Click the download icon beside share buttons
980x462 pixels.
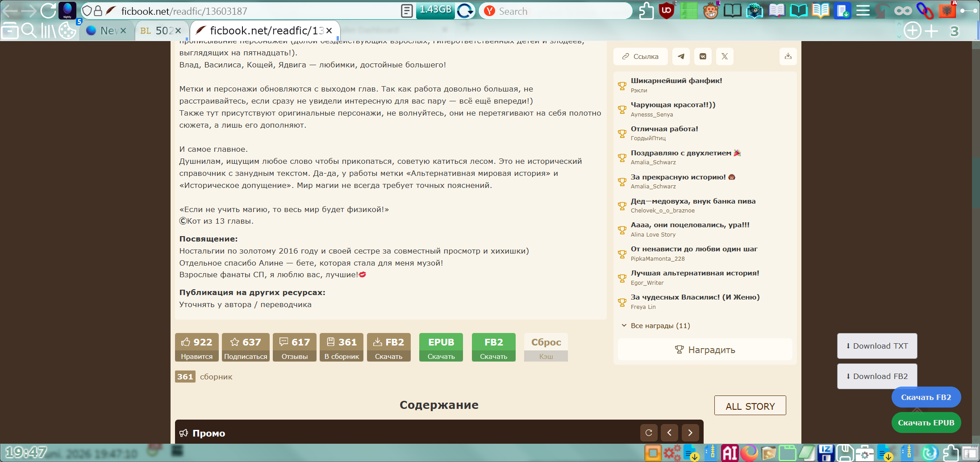point(788,56)
